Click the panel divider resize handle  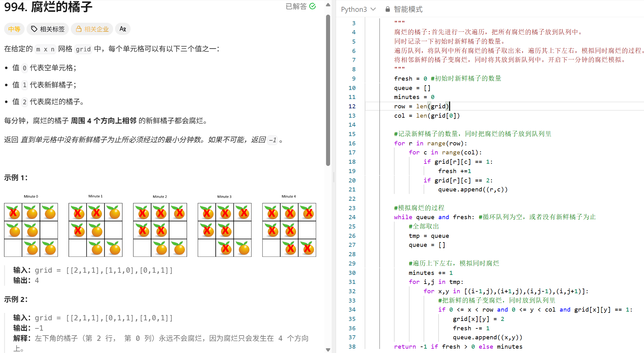pyautogui.click(x=334, y=176)
